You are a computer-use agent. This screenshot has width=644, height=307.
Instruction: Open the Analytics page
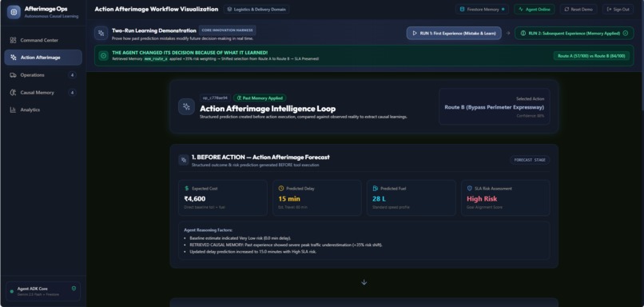43,110
